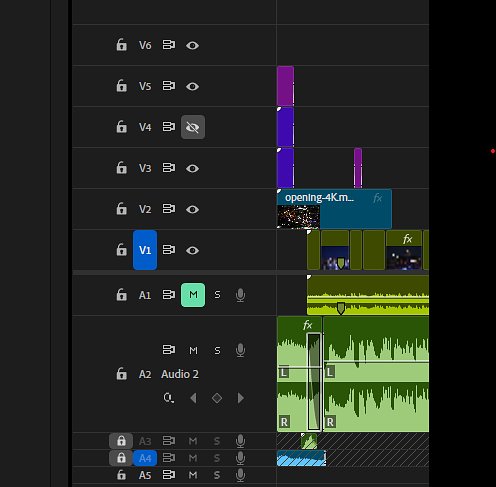Toggle A4 track targeting button
The width and height of the screenshot is (496, 487).
[145, 458]
